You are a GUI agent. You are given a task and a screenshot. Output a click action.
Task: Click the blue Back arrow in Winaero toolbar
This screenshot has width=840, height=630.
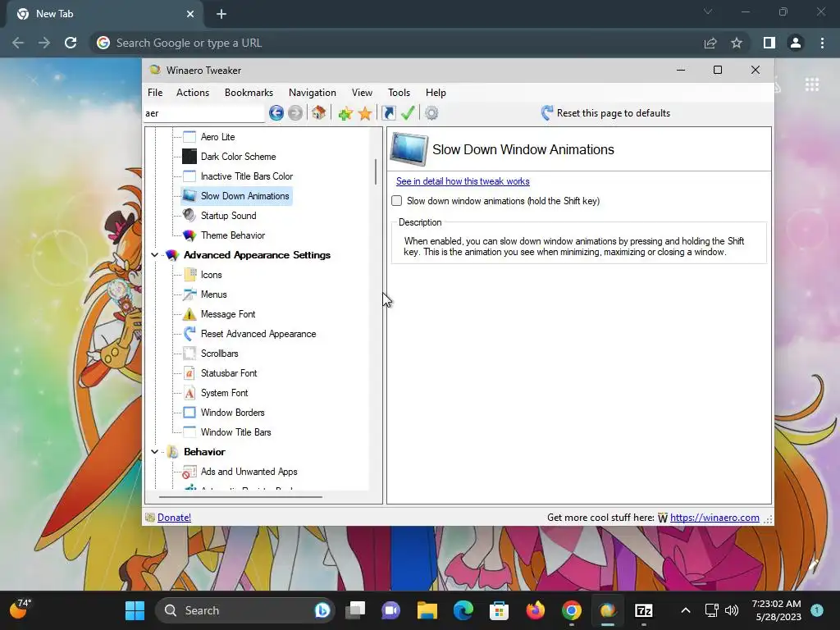pos(276,113)
